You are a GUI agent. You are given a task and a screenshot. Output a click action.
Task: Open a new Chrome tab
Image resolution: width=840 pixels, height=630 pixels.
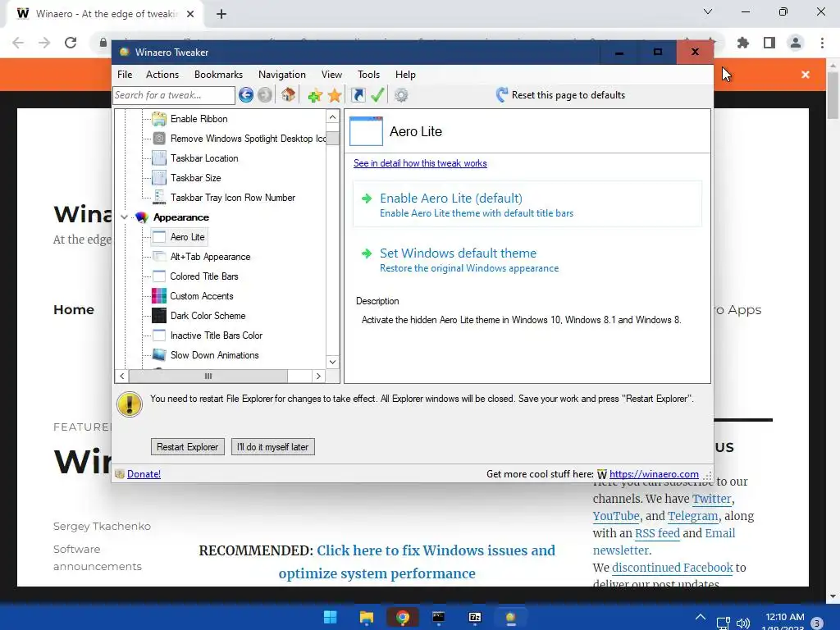click(221, 14)
